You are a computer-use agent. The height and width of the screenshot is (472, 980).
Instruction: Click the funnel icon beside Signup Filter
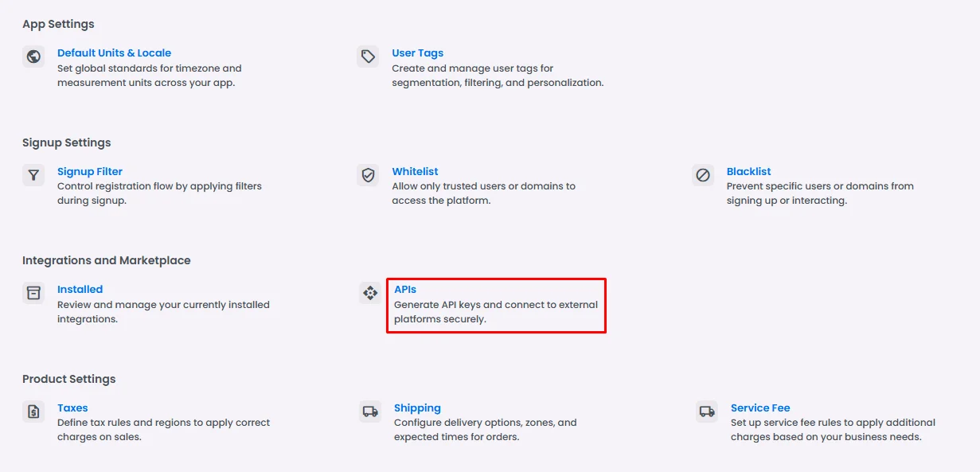[x=33, y=175]
